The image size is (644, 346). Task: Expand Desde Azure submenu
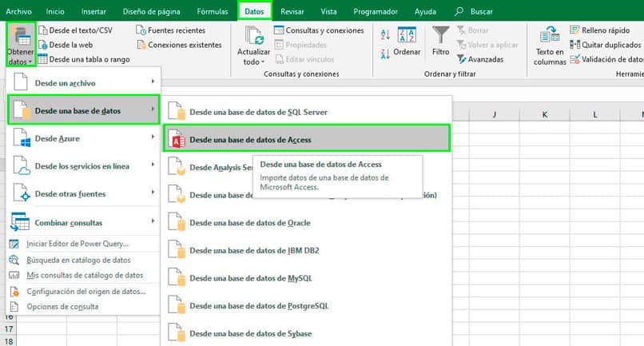click(x=84, y=138)
